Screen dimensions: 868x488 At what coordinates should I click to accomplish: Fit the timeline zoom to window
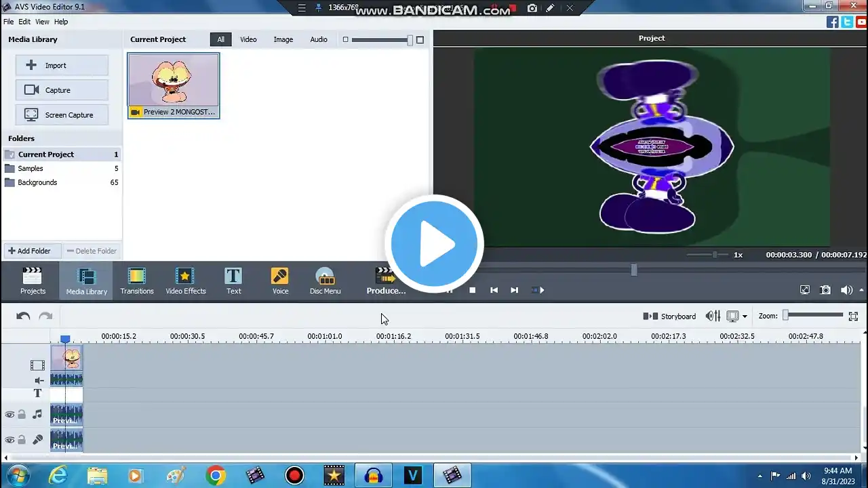point(853,316)
